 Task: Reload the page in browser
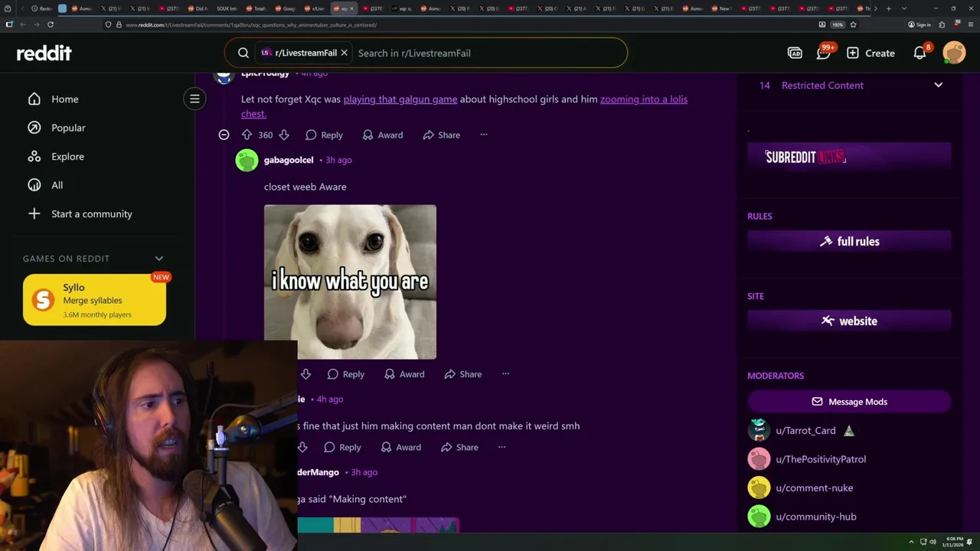(x=51, y=24)
